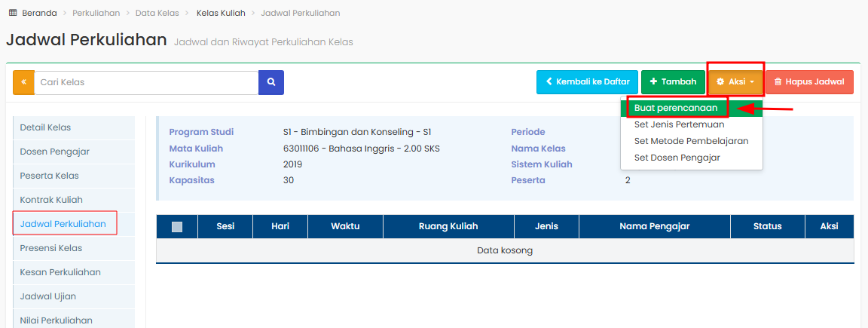Screen dimensions: 868x328
Task: Select Set Dosen Pengajar menu entry
Action: [x=677, y=158]
